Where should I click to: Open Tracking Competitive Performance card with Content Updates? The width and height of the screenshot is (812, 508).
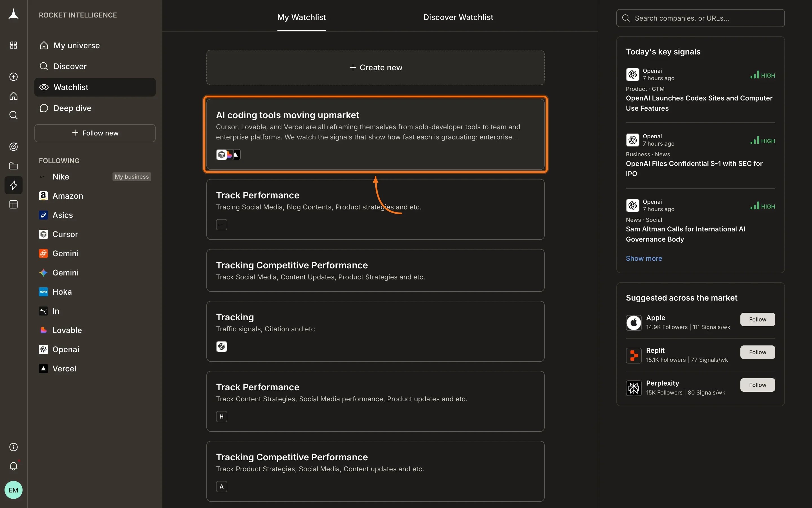point(375,270)
